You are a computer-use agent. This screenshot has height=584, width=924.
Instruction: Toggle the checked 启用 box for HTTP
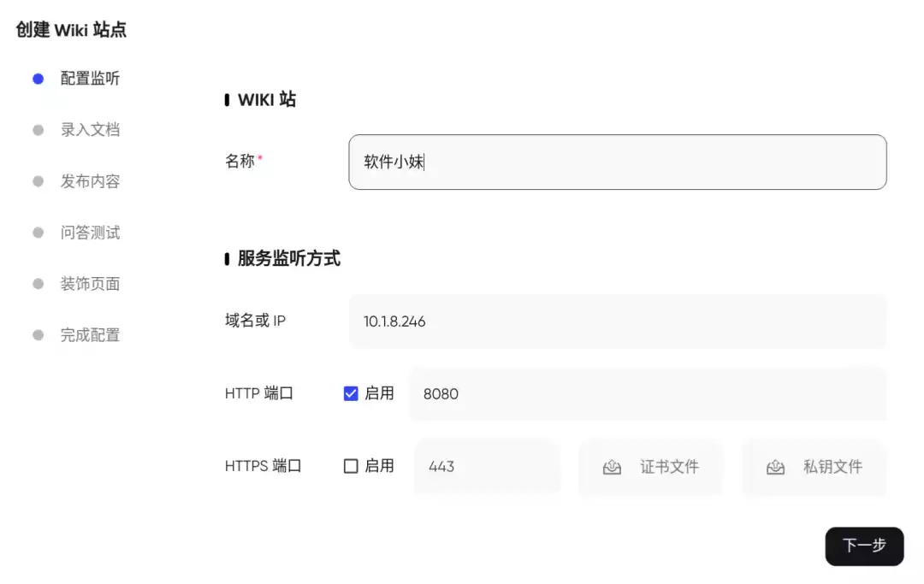[x=351, y=393]
